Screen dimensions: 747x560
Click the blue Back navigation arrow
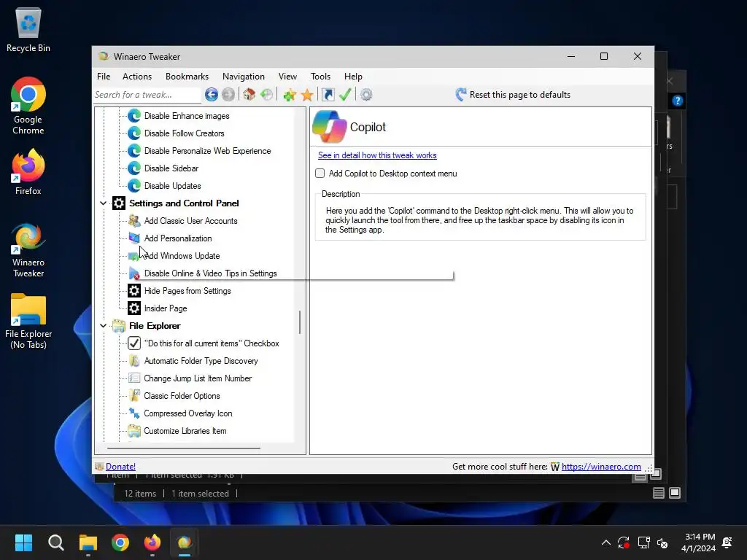pyautogui.click(x=211, y=95)
